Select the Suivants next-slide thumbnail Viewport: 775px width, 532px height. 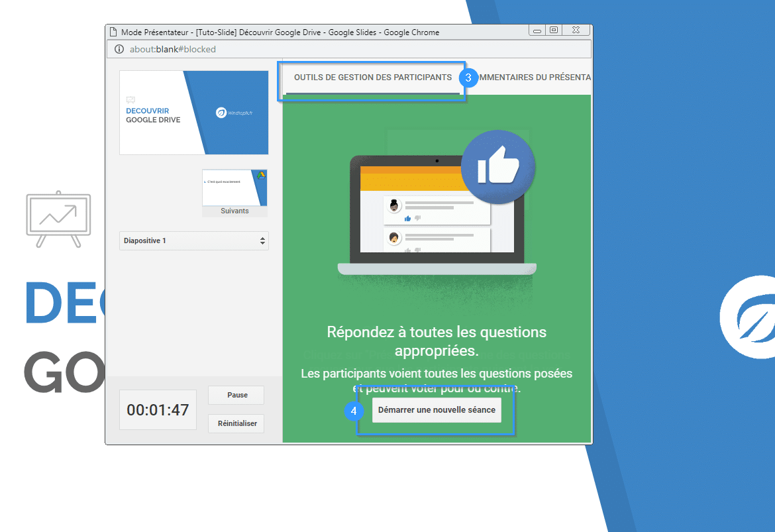[234, 189]
